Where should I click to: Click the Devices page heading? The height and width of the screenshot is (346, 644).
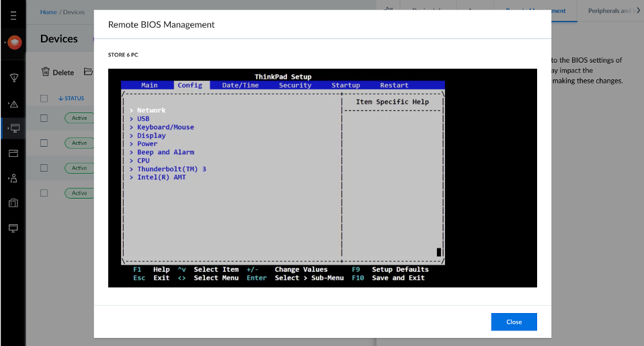(x=59, y=38)
